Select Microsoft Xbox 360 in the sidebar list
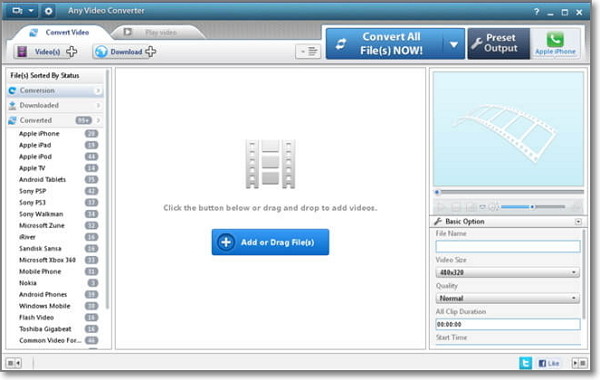 47,260
